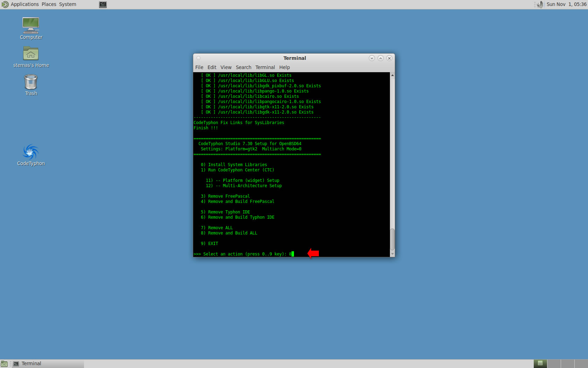Open the Terminal window's File menu
This screenshot has height=368, width=588.
click(199, 67)
